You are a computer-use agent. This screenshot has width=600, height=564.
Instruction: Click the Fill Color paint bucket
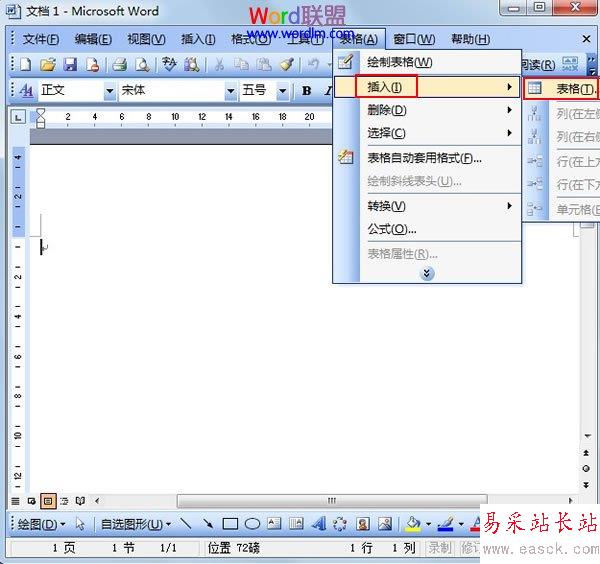pyautogui.click(x=413, y=524)
